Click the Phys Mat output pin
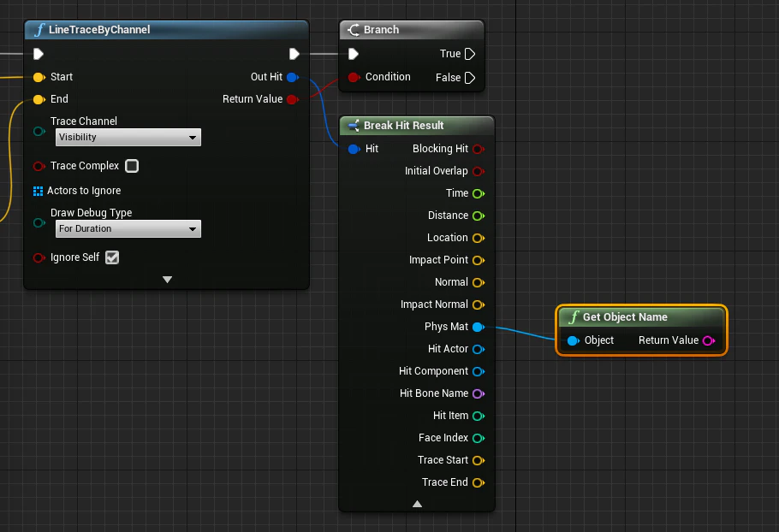The width and height of the screenshot is (779, 532). (479, 327)
